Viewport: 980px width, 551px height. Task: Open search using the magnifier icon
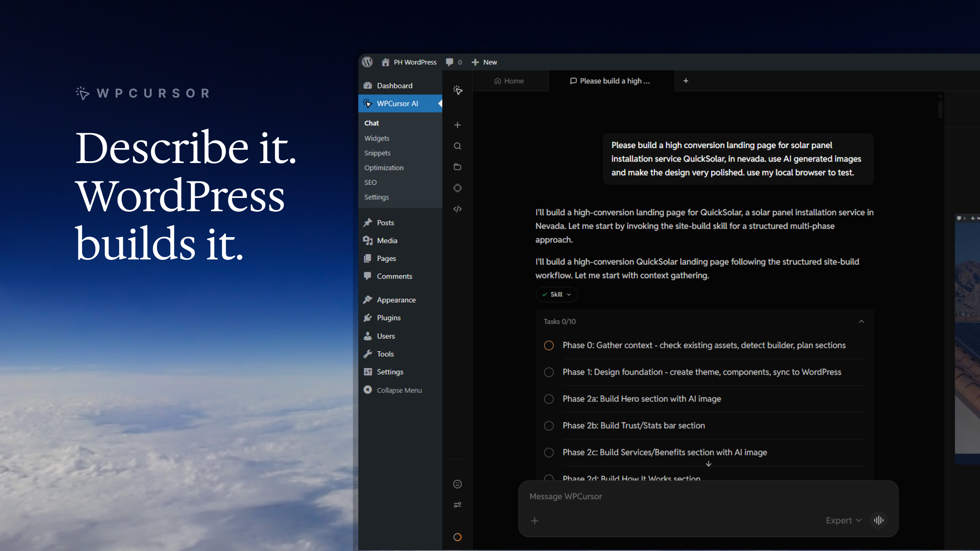tap(457, 146)
